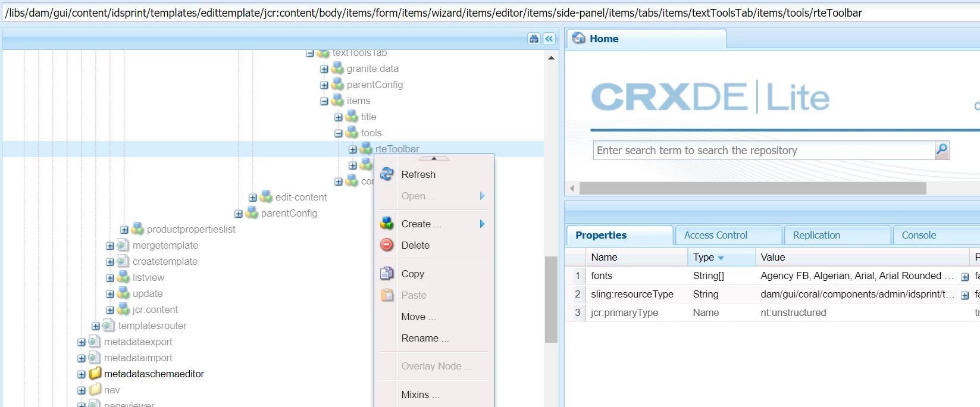The width and height of the screenshot is (980, 407).
Task: Select the metadataimport tree item
Action: [138, 358]
